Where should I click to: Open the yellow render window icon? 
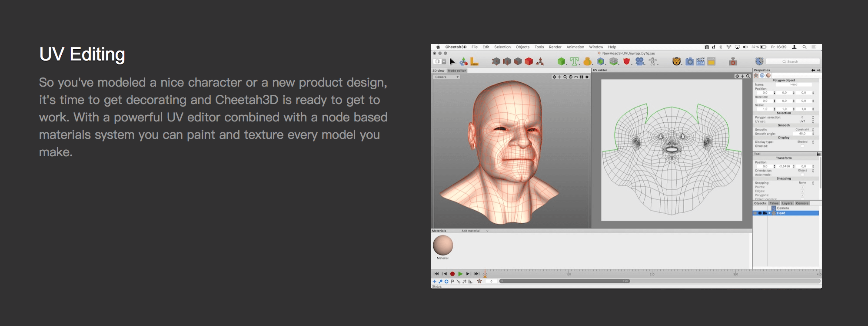point(712,62)
